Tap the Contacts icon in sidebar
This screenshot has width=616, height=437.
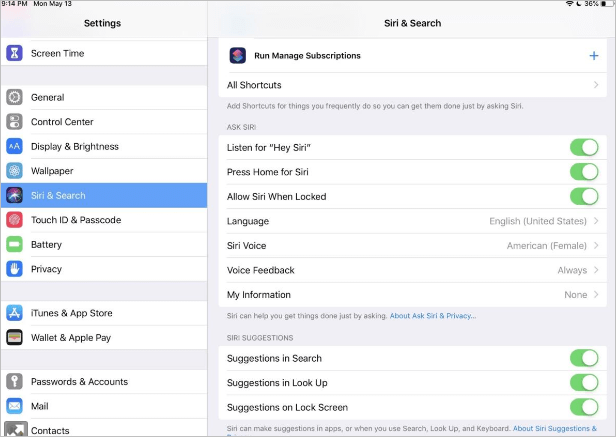pos(15,429)
